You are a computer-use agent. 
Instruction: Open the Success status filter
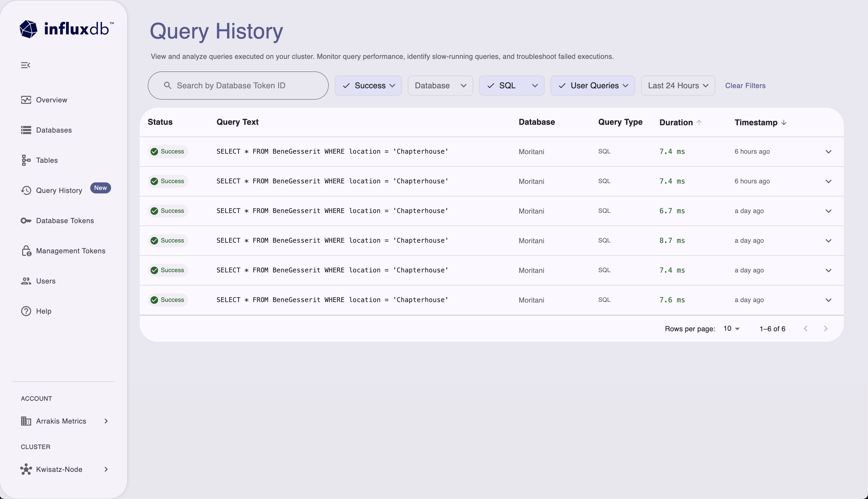pos(368,85)
